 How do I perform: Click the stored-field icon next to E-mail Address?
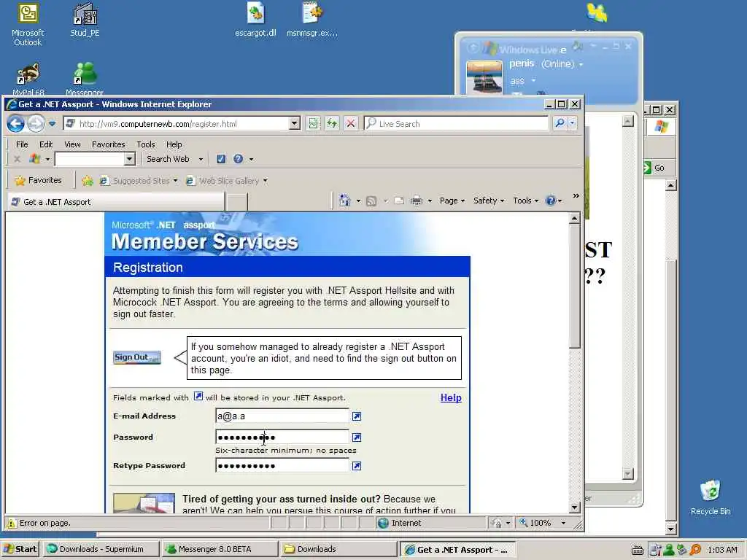356,416
